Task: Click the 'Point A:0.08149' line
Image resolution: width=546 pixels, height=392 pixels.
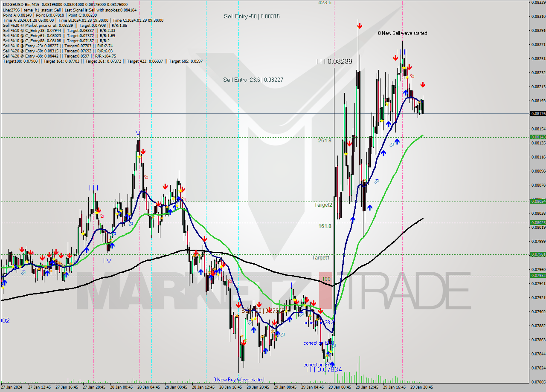Action: 16,15
